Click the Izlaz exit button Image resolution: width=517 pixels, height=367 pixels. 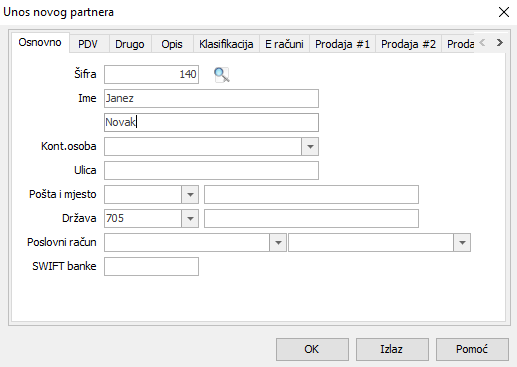pos(392,349)
